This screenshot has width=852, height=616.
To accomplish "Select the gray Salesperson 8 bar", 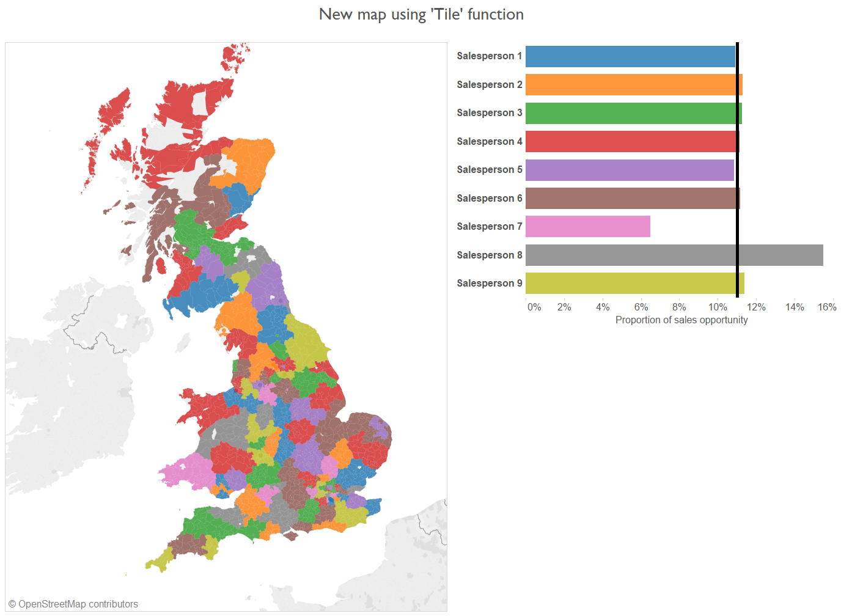I will [x=674, y=255].
